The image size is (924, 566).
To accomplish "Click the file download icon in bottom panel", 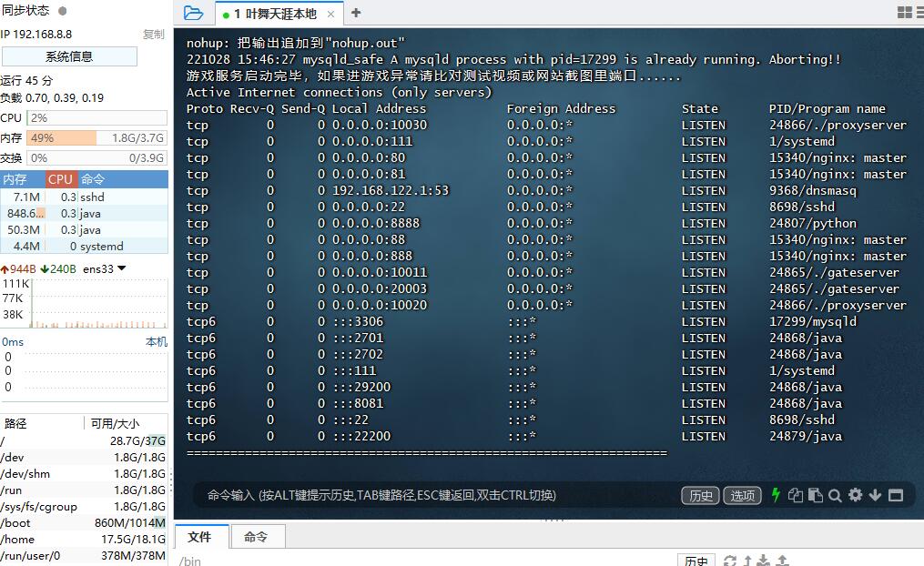I will point(764,561).
